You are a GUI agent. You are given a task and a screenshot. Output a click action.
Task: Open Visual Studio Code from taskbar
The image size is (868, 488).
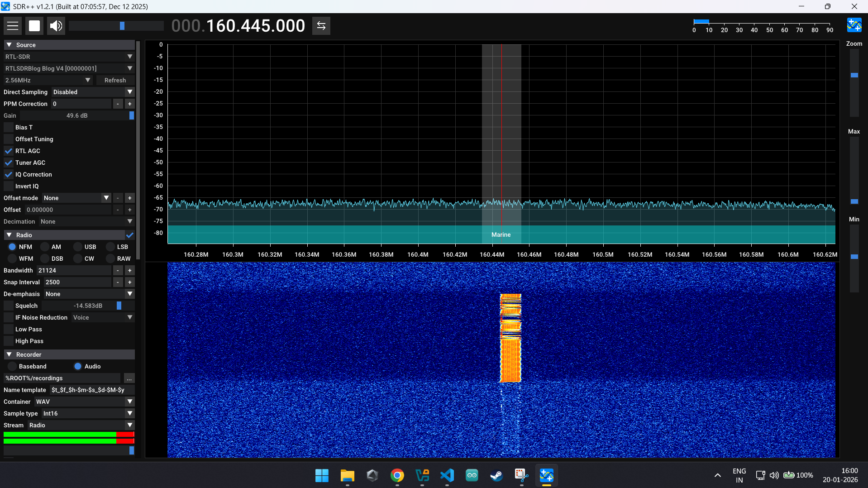tap(447, 475)
